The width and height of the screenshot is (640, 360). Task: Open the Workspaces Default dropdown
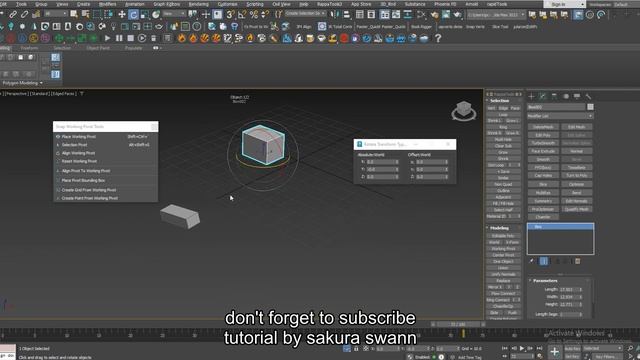pos(620,4)
